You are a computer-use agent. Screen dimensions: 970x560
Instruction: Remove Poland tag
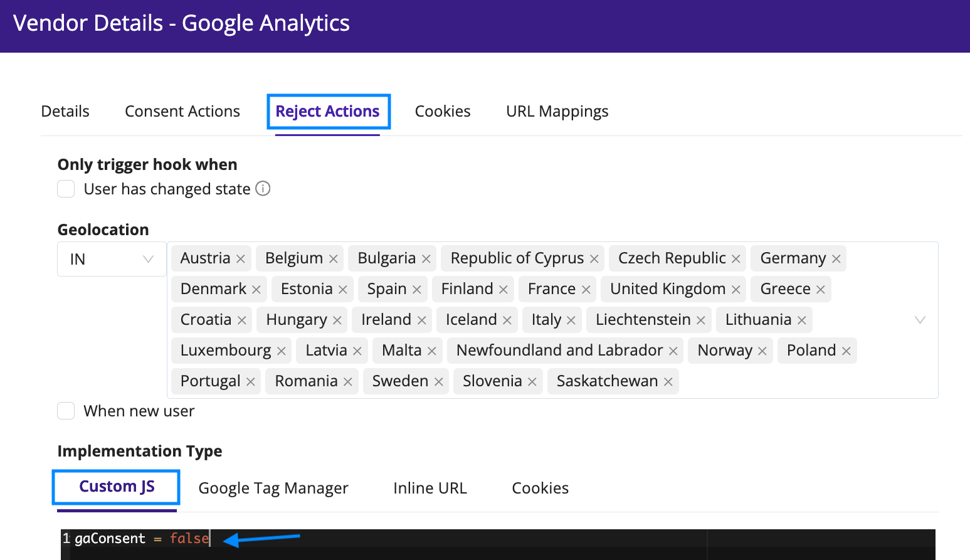tap(846, 351)
